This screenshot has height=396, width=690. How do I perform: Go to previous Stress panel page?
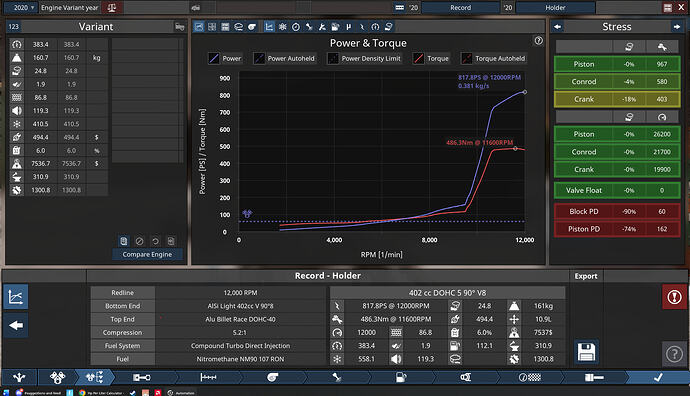click(558, 27)
